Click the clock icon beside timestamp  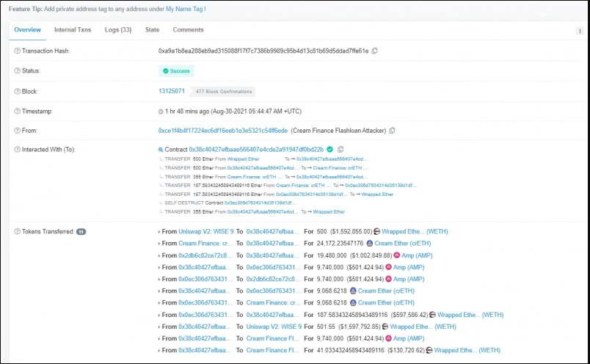click(161, 112)
